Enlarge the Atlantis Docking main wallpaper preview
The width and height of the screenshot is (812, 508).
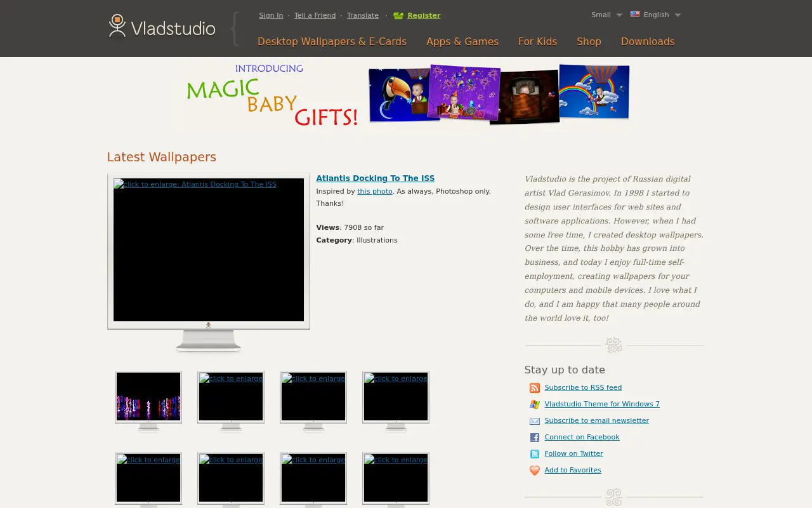pyautogui.click(x=209, y=250)
